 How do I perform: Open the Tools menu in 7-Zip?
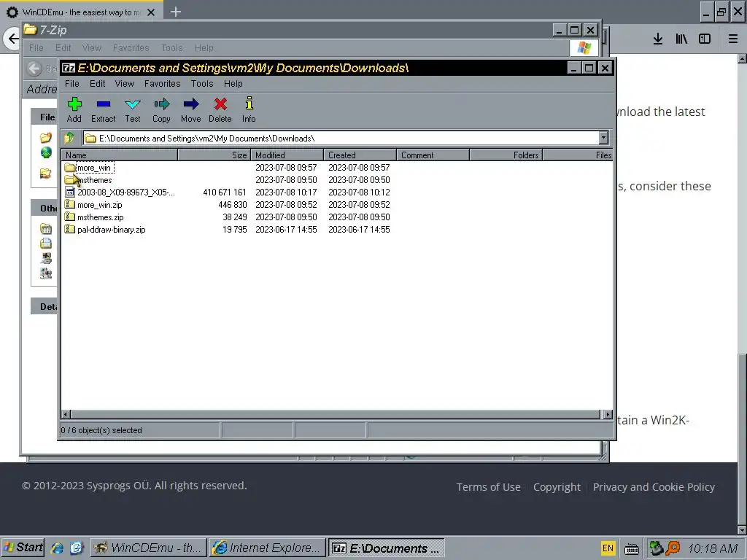[202, 84]
